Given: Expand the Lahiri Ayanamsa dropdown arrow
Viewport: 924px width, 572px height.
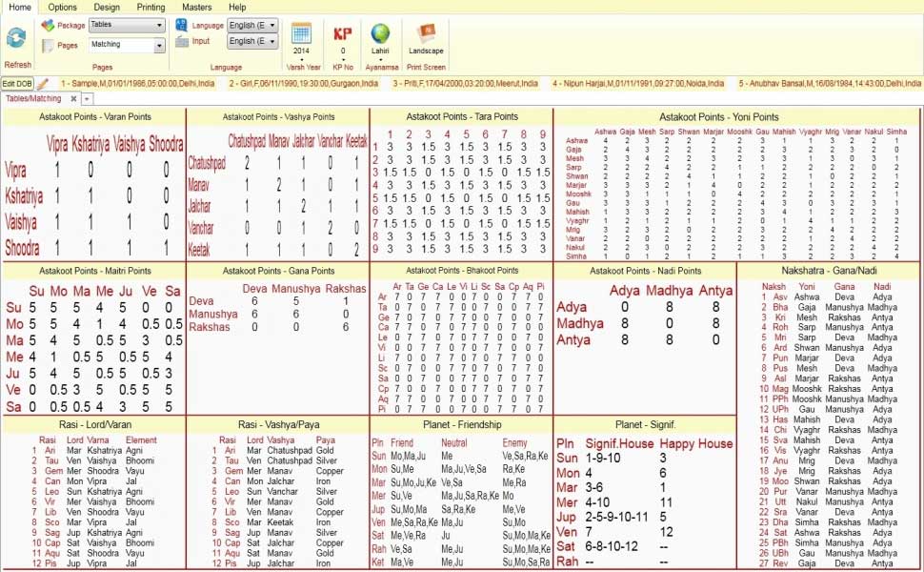Looking at the screenshot, I should 380,59.
